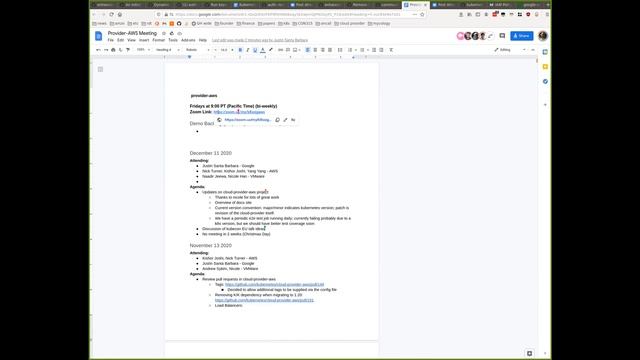The height and width of the screenshot is (360, 640).
Task: Open the text color picker
Action: tap(263, 50)
